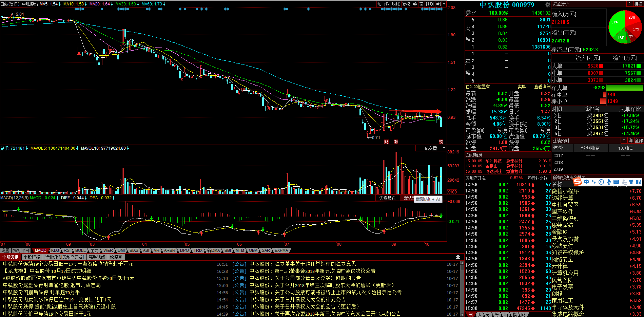Select the MACD indicator tab
Screen dimensions: 644x317
point(40,250)
